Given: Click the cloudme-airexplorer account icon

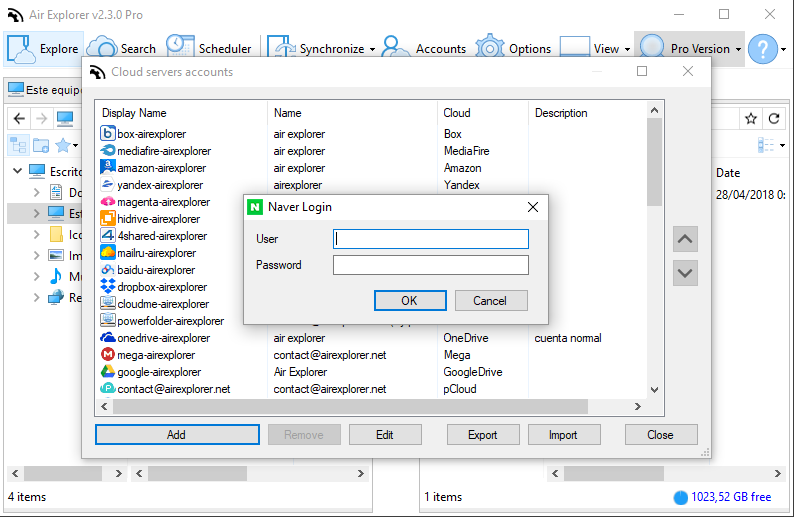Looking at the screenshot, I should [x=107, y=303].
